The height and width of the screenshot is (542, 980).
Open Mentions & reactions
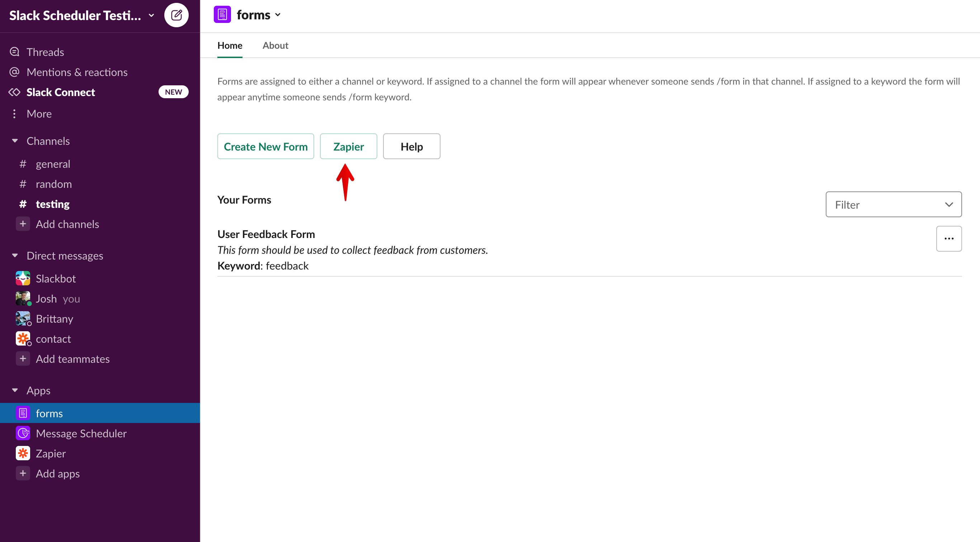tap(77, 72)
